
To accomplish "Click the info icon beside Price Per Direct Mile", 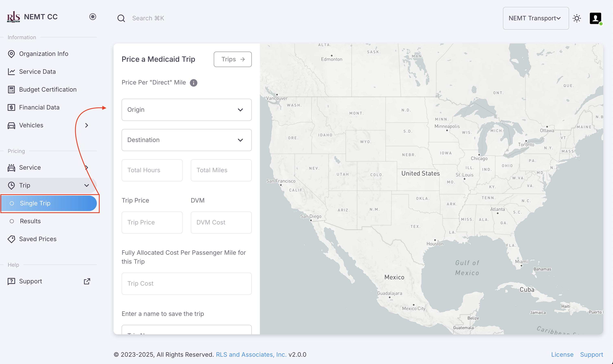I will pyautogui.click(x=194, y=83).
